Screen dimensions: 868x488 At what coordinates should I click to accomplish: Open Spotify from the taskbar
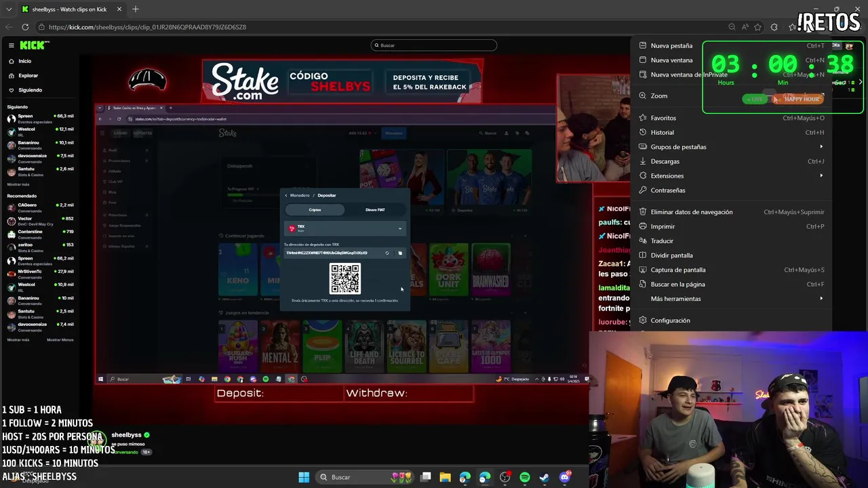point(525,477)
